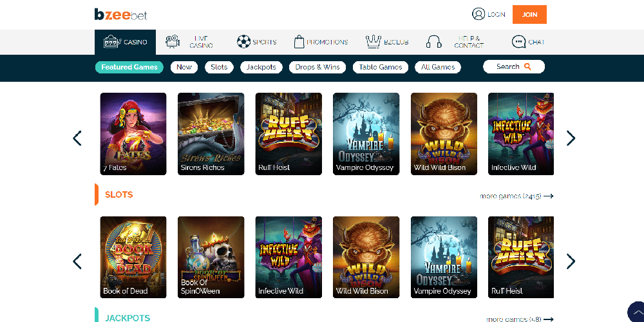The image size is (644, 322).
Task: Open the 7 Fates game
Action: tap(133, 134)
